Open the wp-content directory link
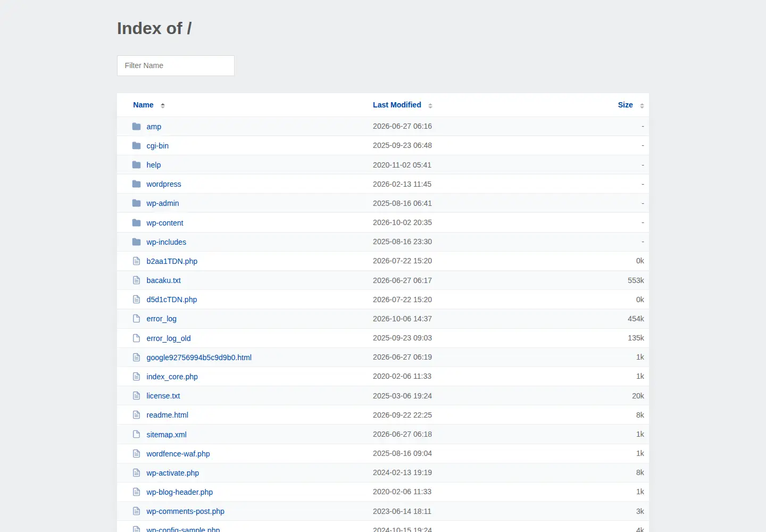 pos(165,223)
